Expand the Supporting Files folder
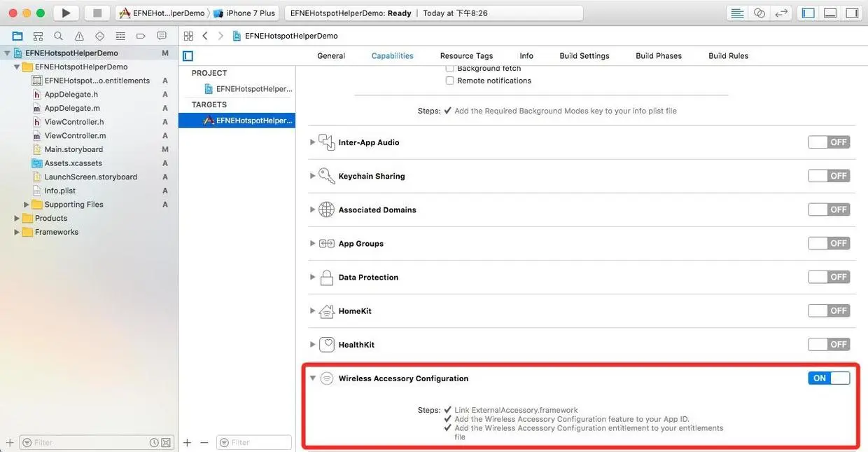This screenshot has height=452, width=868. [x=27, y=205]
